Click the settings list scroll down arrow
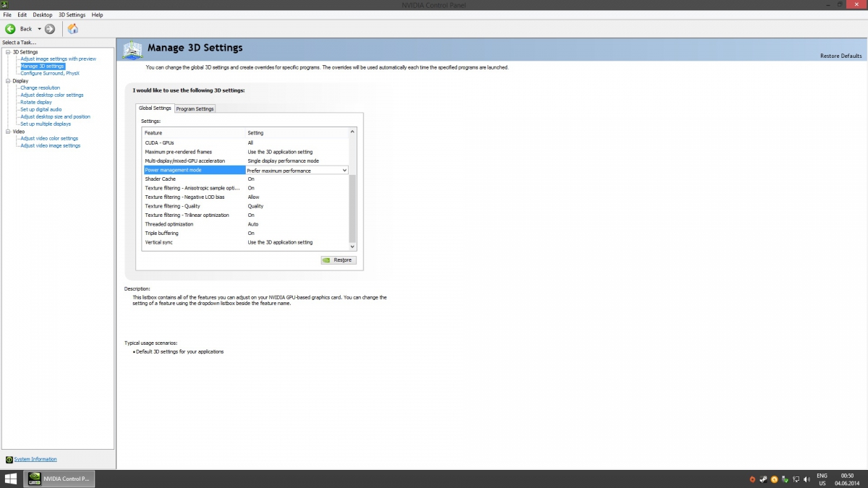The width and height of the screenshot is (868, 488). pyautogui.click(x=353, y=247)
